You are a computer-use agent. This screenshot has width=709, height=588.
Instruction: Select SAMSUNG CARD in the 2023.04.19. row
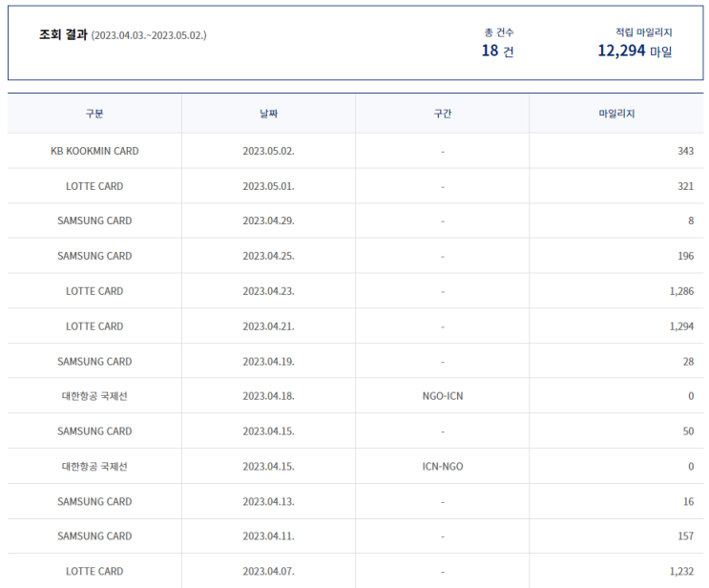(x=94, y=362)
